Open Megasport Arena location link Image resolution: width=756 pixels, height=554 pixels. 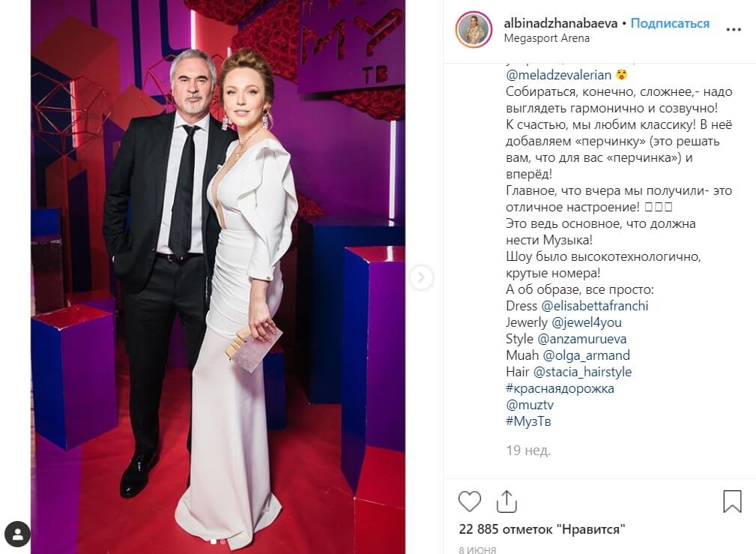tap(546, 38)
